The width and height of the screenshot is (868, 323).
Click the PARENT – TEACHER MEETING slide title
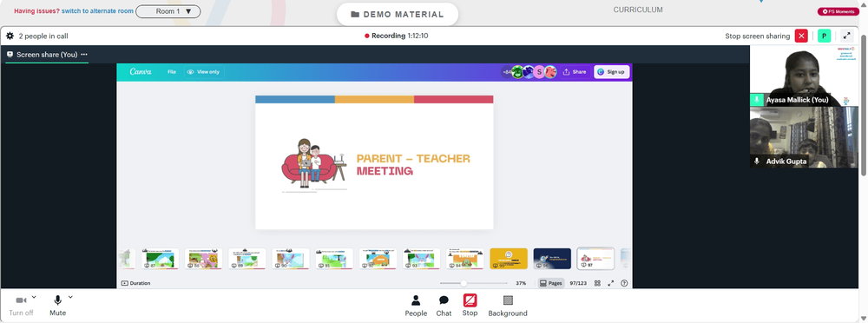tap(413, 165)
